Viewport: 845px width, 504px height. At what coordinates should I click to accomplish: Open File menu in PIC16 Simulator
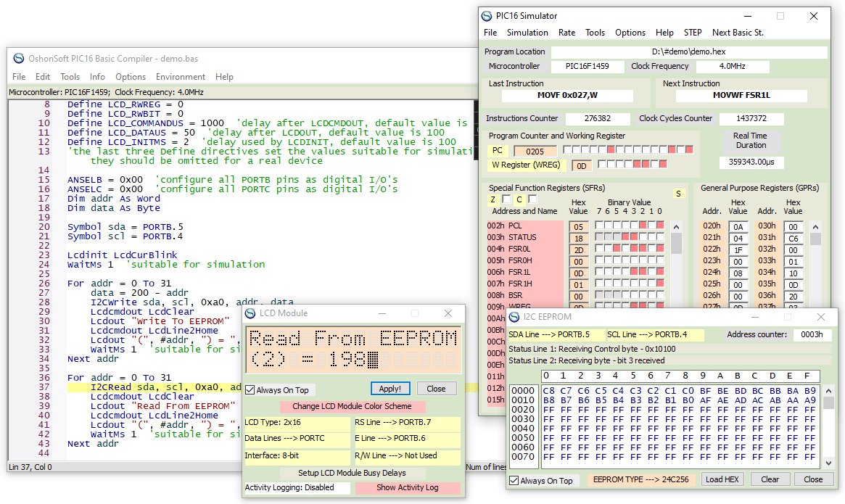[x=490, y=33]
